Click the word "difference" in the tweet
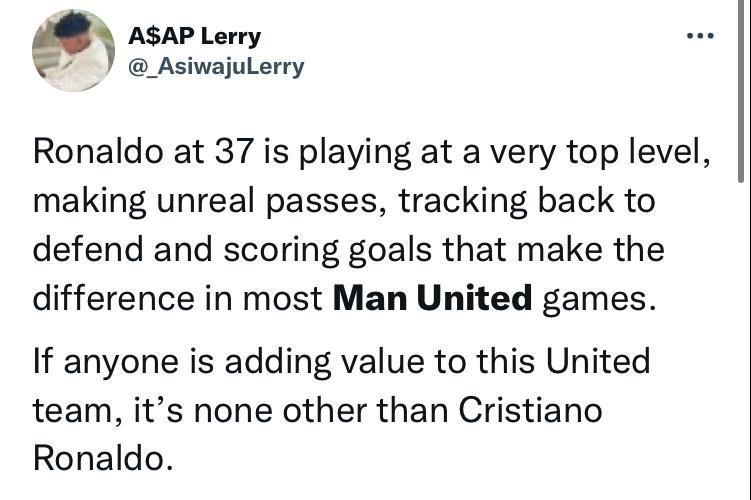751x500 pixels. pyautogui.click(x=107, y=298)
